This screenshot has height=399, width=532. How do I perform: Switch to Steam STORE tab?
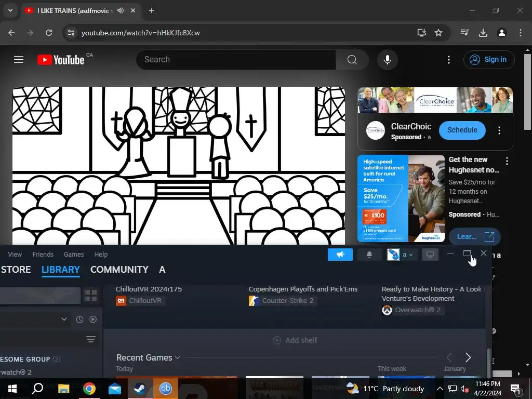click(x=16, y=270)
